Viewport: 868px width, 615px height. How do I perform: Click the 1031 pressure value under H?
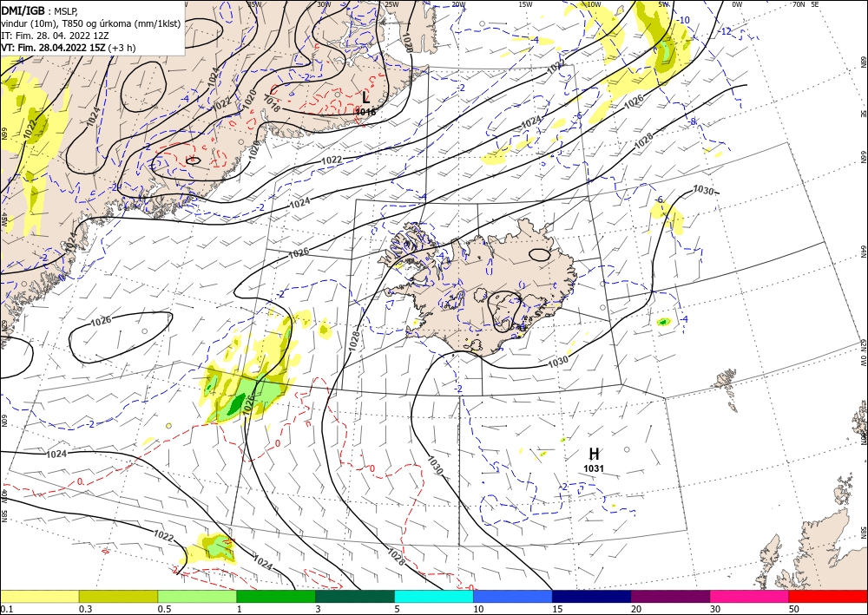tap(594, 468)
